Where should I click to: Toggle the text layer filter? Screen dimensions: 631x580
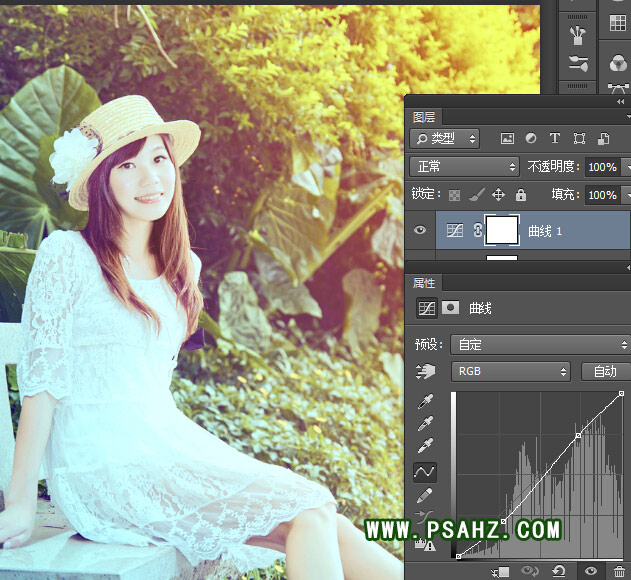point(555,138)
